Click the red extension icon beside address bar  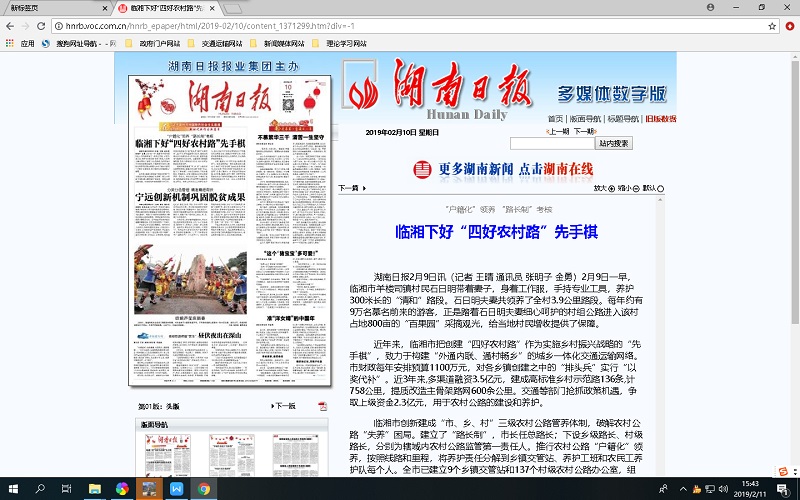pyautogui.click(x=790, y=26)
